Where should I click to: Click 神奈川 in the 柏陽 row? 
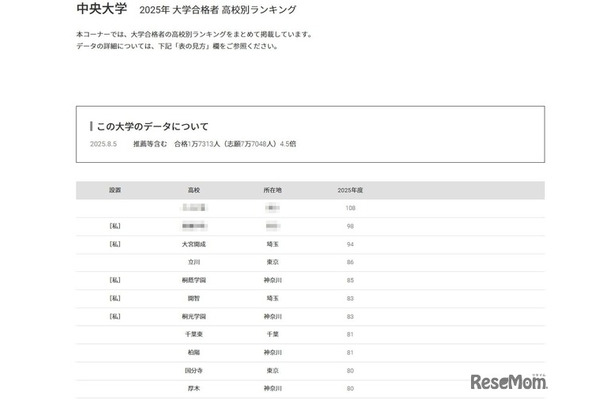pos(272,353)
